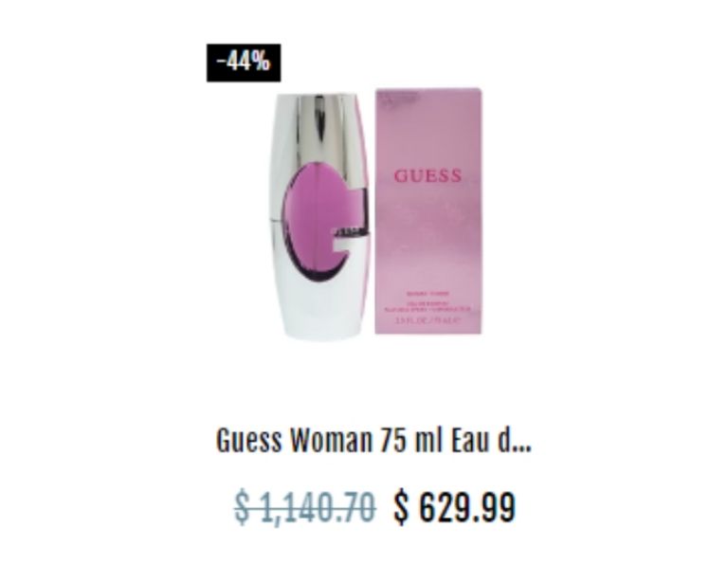This screenshot has height=582, width=728.
Task: Click the sale price $629.99
Action: point(455,507)
